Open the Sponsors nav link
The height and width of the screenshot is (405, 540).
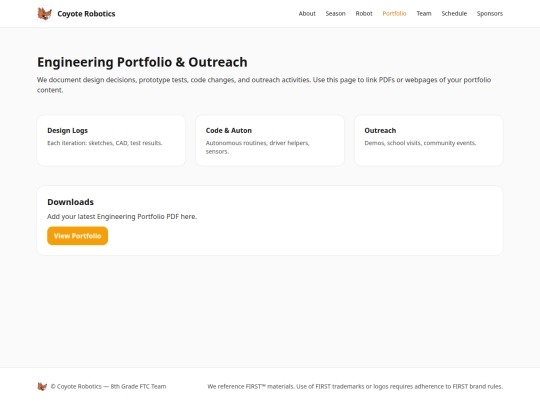coord(490,13)
